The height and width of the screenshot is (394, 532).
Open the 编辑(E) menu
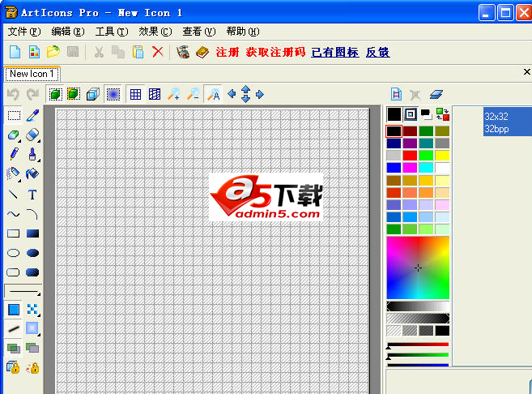coord(68,32)
